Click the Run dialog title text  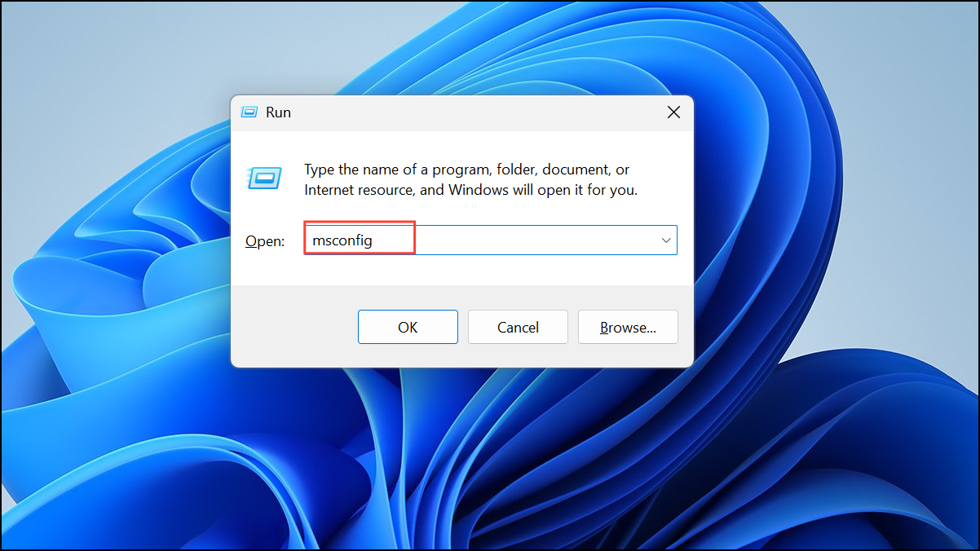point(279,112)
